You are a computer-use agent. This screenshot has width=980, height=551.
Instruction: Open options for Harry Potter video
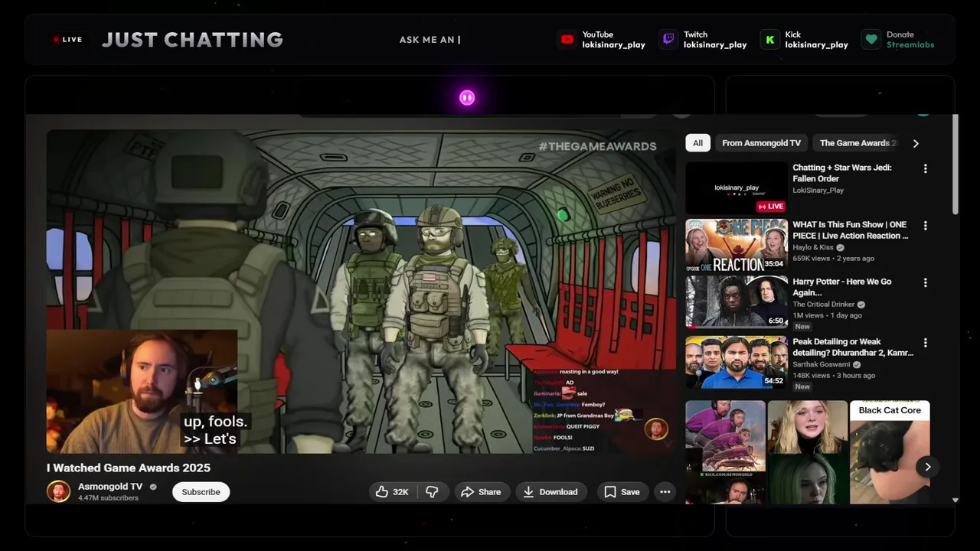point(925,282)
